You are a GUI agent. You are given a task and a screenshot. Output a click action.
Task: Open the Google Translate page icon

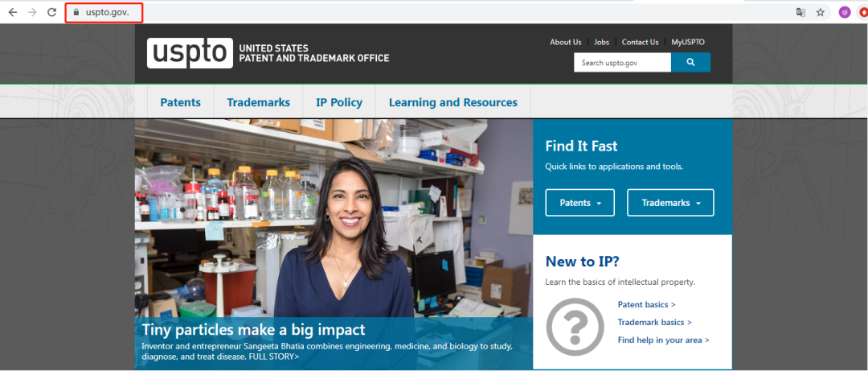point(800,12)
